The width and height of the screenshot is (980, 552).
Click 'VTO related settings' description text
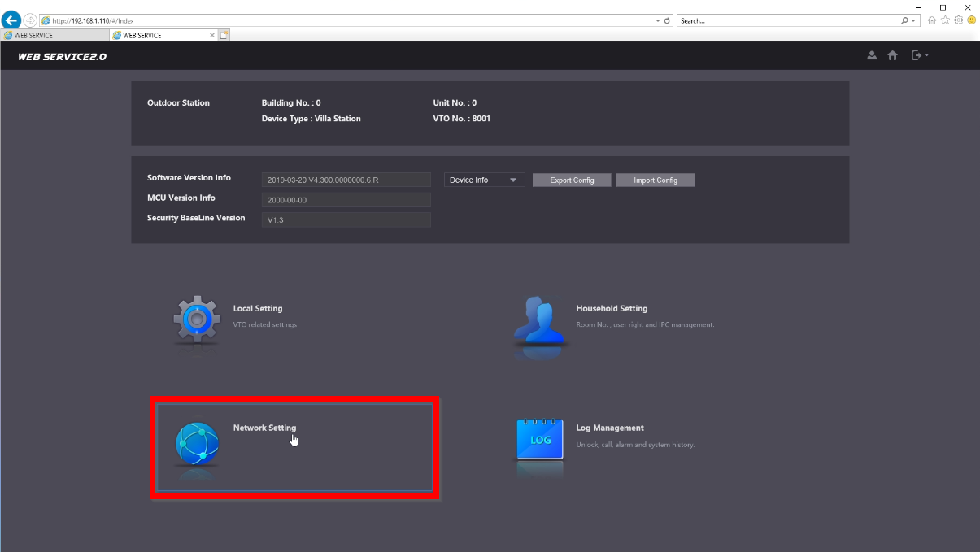click(265, 324)
